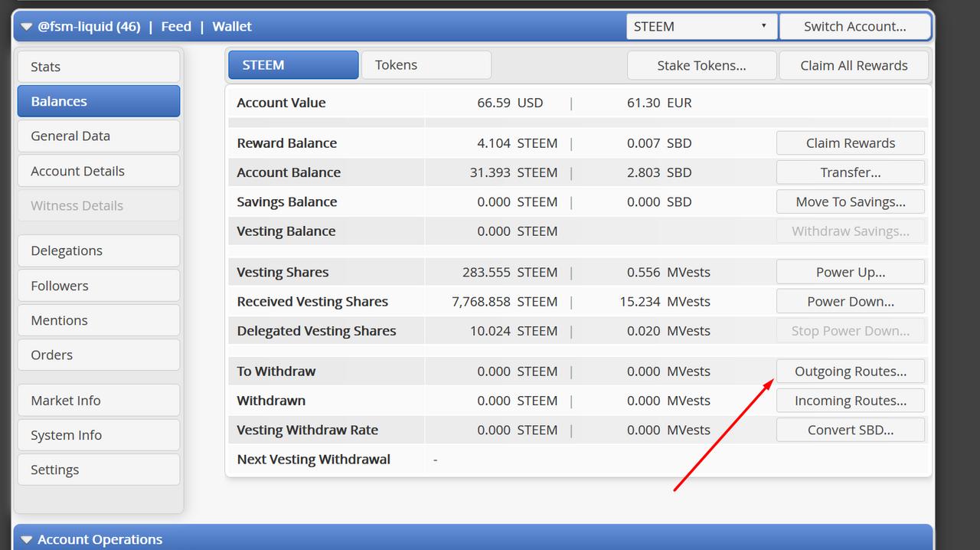Click the Stake Tokens button
The height and width of the screenshot is (550, 980).
click(x=701, y=65)
